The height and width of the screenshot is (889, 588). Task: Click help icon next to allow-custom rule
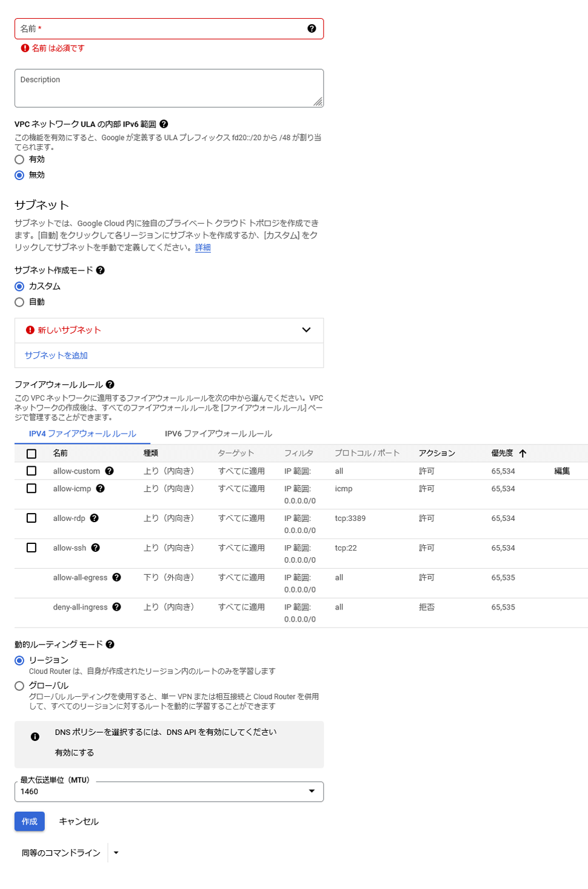[x=110, y=471]
